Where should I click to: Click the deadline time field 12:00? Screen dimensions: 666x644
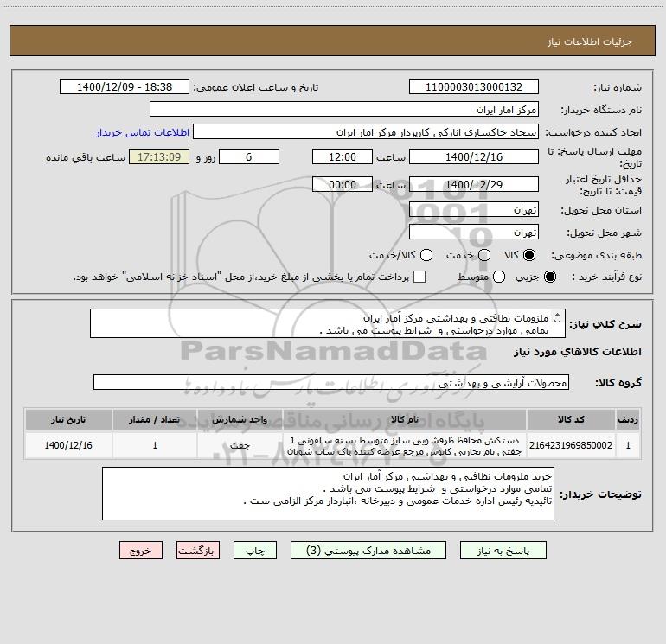tap(343, 156)
